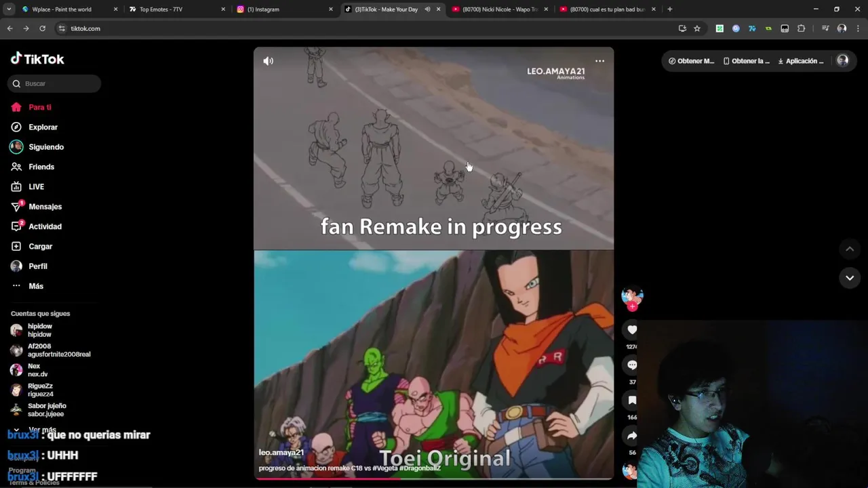Open the magnifier extension icon

coord(736,28)
